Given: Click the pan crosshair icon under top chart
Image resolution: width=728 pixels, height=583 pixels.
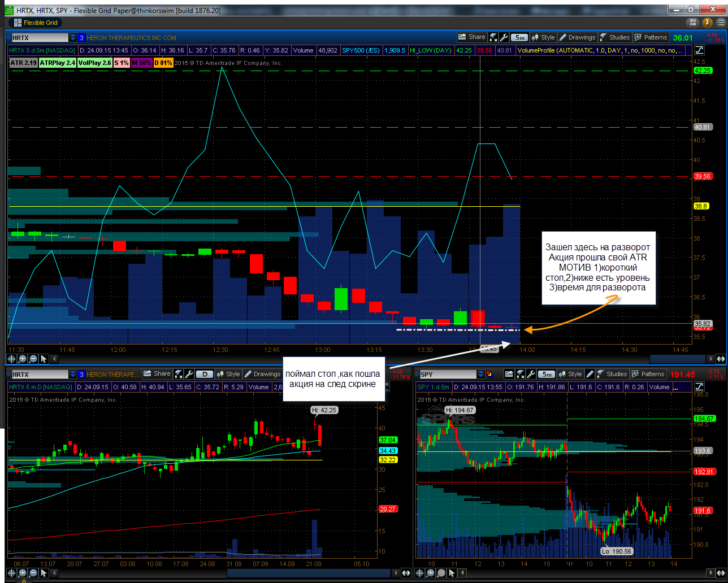Looking at the screenshot, I should pyautogui.click(x=12, y=359).
